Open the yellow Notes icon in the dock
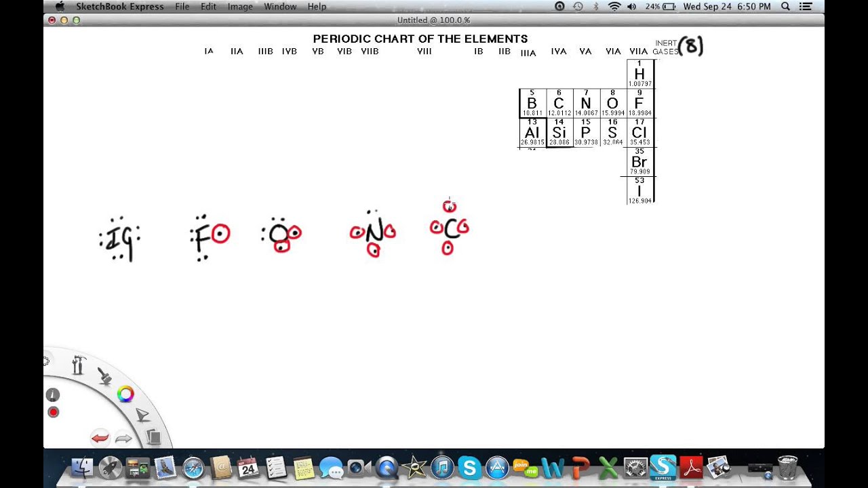This screenshot has width=868, height=488. [x=303, y=468]
